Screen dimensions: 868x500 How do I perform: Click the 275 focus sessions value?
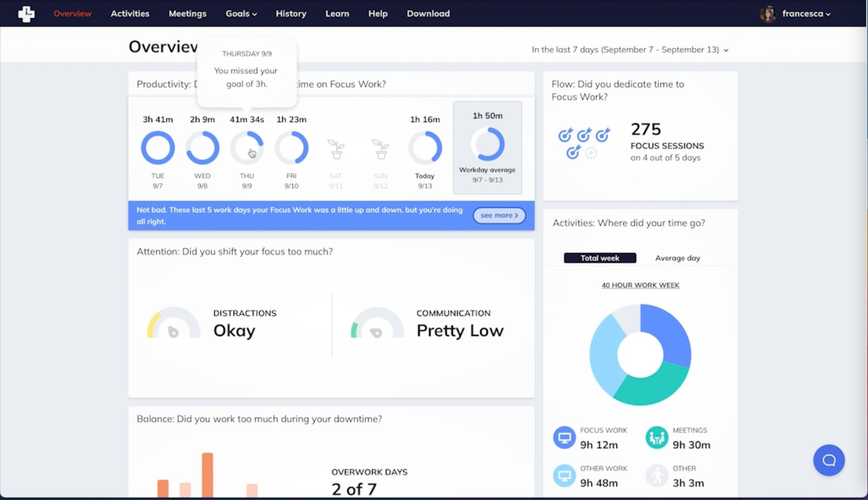(646, 129)
